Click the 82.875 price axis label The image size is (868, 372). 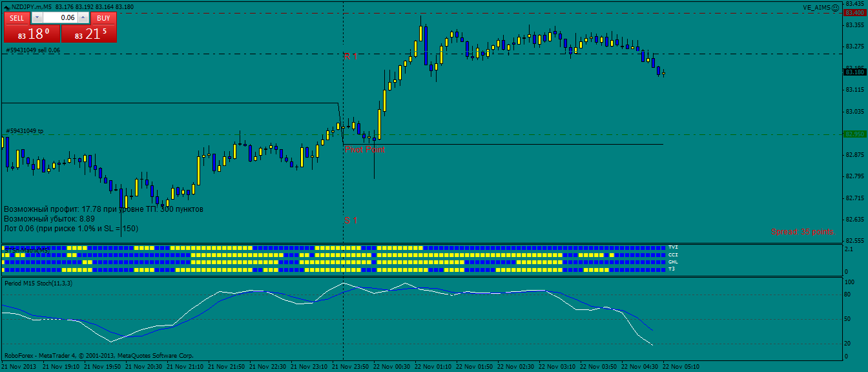[854, 154]
